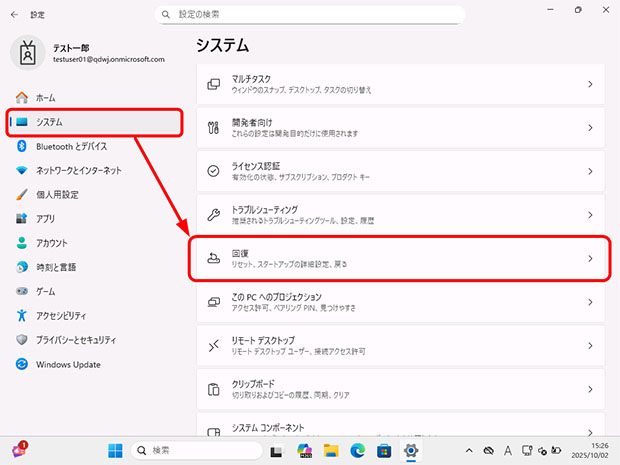Expand この PC へのプロジェクション chevron

coord(590,302)
